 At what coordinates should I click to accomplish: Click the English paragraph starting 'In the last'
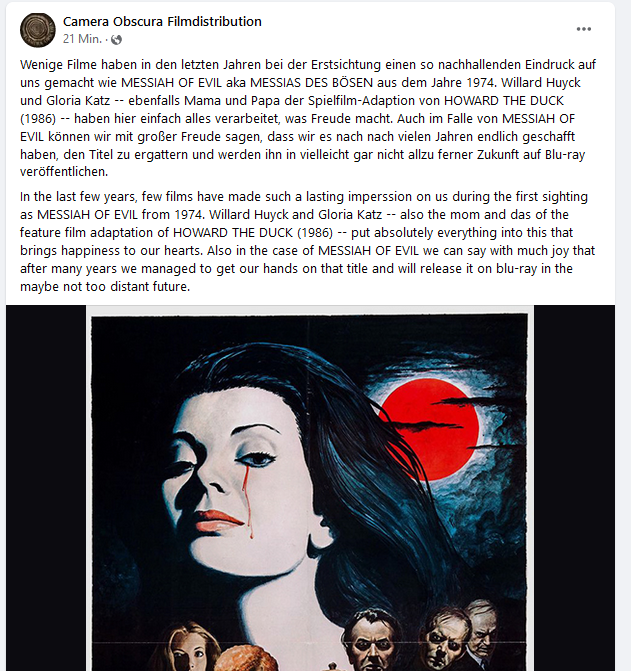308,241
